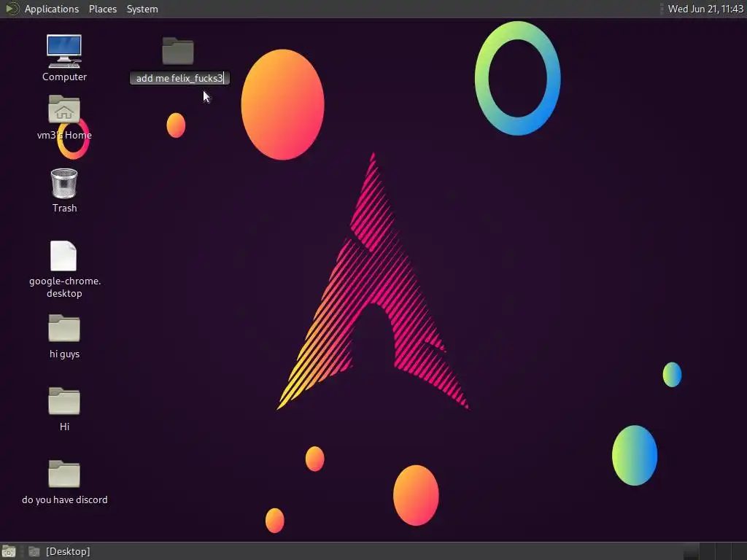
Task: Select the vm3's Home folder icon
Action: click(x=64, y=109)
